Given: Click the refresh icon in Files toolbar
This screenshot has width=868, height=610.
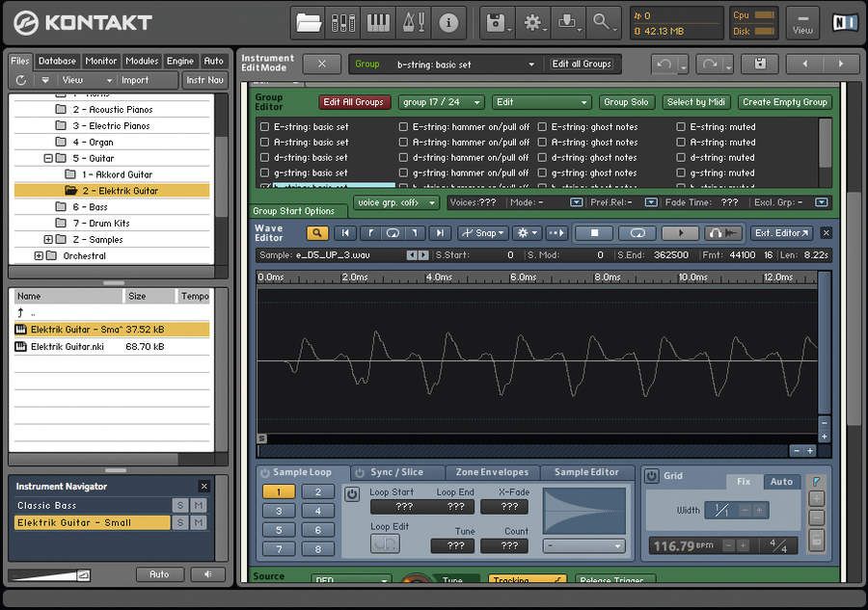Looking at the screenshot, I should [21, 80].
